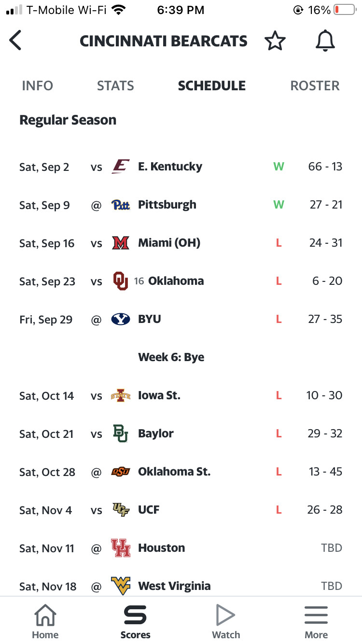This screenshot has width=362, height=644.
Task: Open the STATS tab
Action: click(115, 86)
